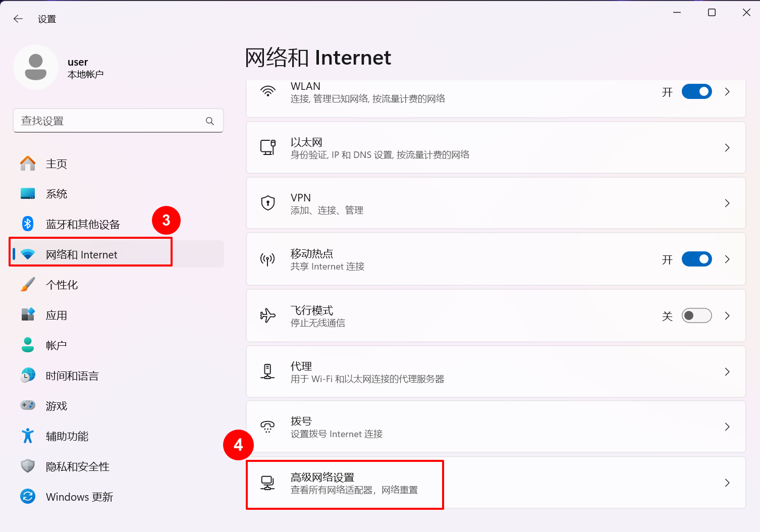Open 辅助功能 settings category
This screenshot has height=532, width=760.
pyautogui.click(x=119, y=436)
